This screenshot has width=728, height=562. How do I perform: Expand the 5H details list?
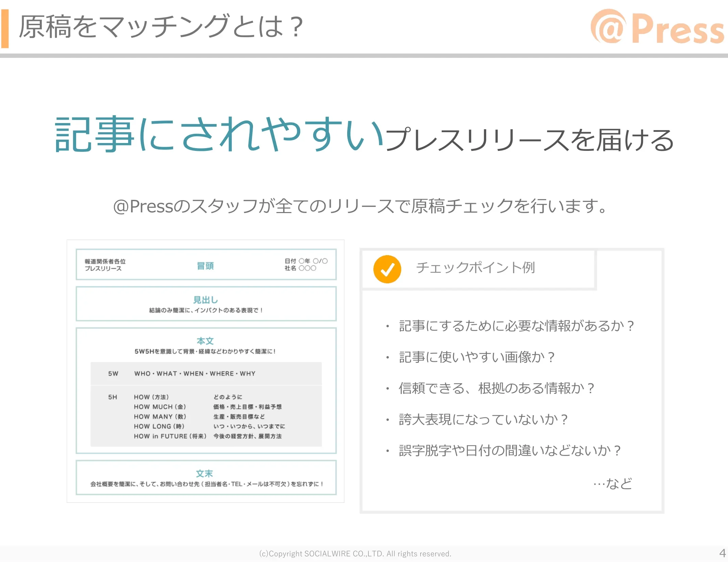pyautogui.click(x=206, y=416)
